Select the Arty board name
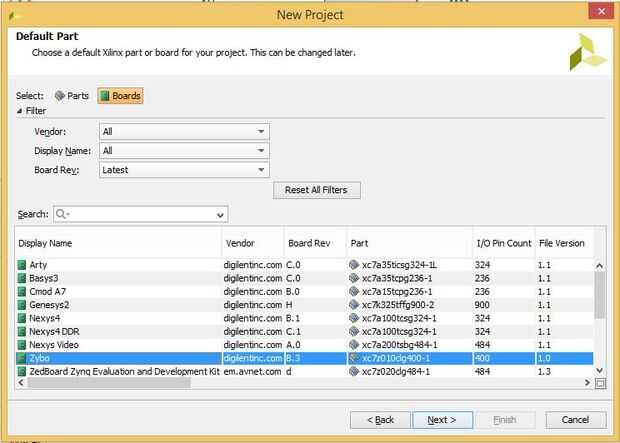The image size is (620, 443). (x=38, y=265)
